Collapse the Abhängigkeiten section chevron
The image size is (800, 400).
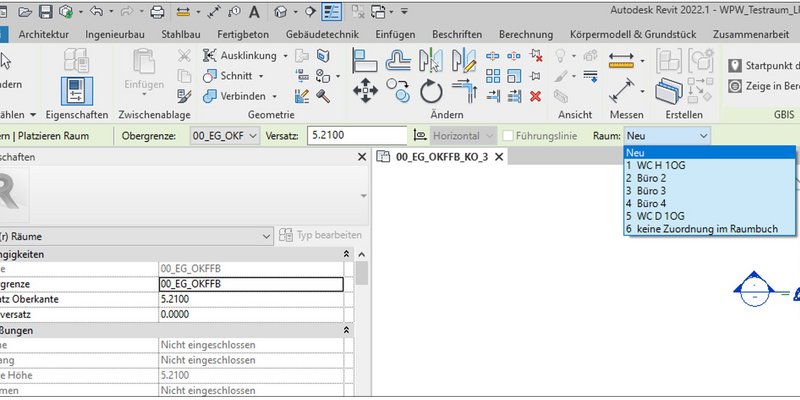coord(346,254)
